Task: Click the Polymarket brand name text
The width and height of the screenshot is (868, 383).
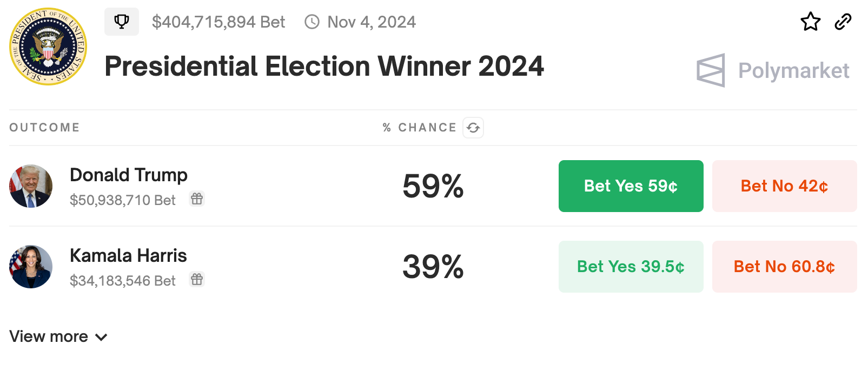Action: pos(793,71)
